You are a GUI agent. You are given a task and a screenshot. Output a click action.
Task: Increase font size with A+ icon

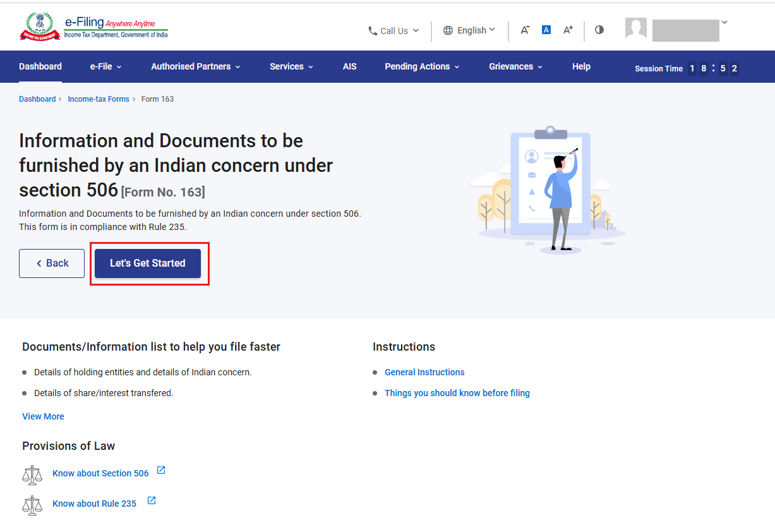[x=568, y=30]
